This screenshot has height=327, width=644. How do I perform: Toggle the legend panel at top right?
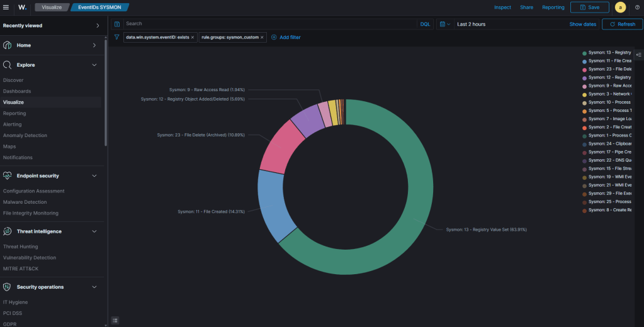(x=638, y=55)
